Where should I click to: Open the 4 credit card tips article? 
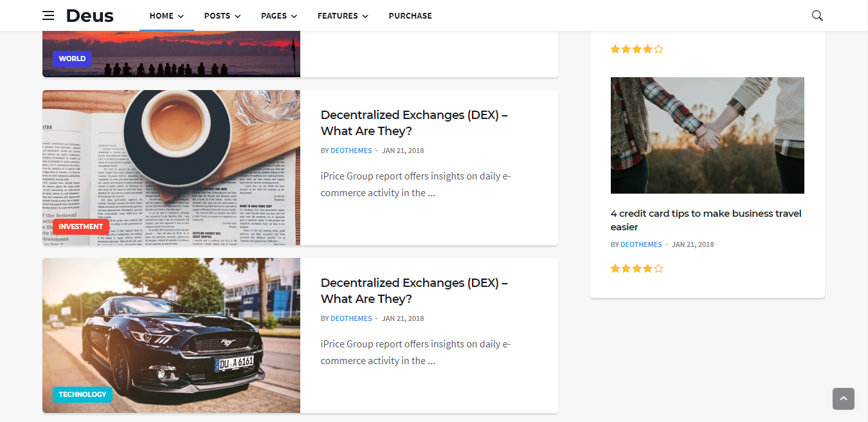click(705, 220)
